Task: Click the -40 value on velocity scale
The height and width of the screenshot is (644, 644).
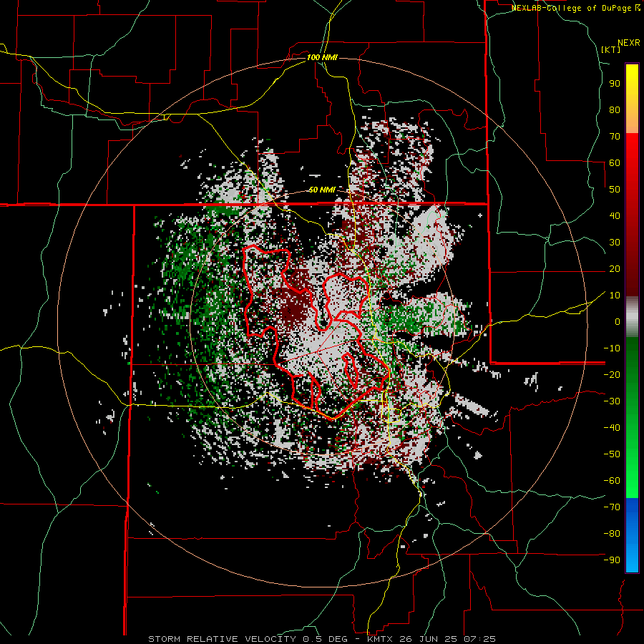Action: pyautogui.click(x=612, y=428)
